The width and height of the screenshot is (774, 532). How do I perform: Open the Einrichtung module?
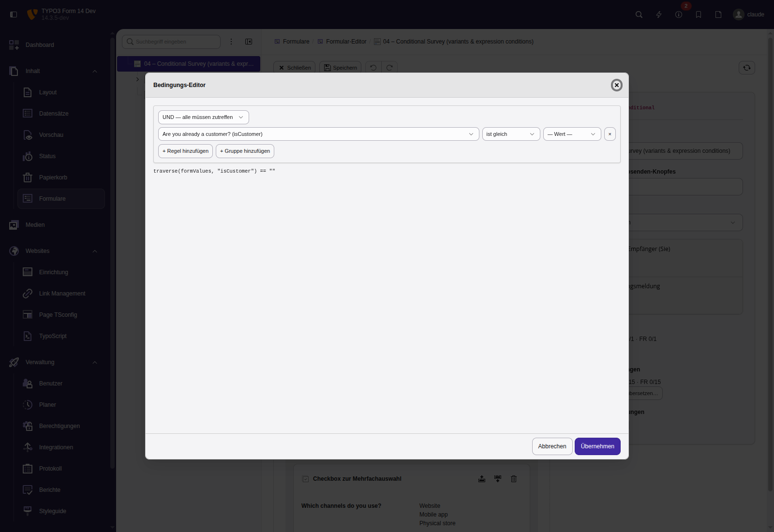[x=61, y=272]
